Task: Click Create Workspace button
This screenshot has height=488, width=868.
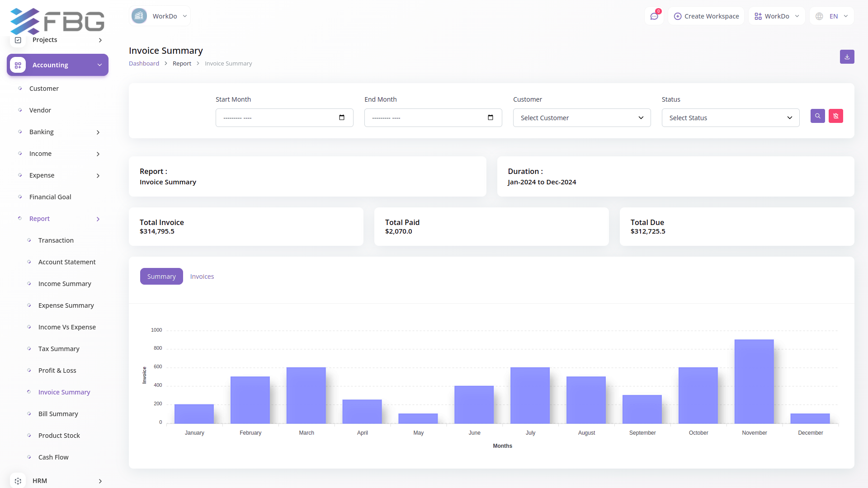Action: pyautogui.click(x=706, y=16)
